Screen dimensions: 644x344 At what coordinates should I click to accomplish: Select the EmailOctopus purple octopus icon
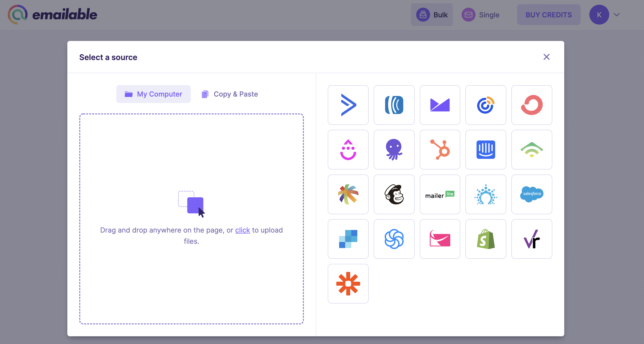pos(394,150)
